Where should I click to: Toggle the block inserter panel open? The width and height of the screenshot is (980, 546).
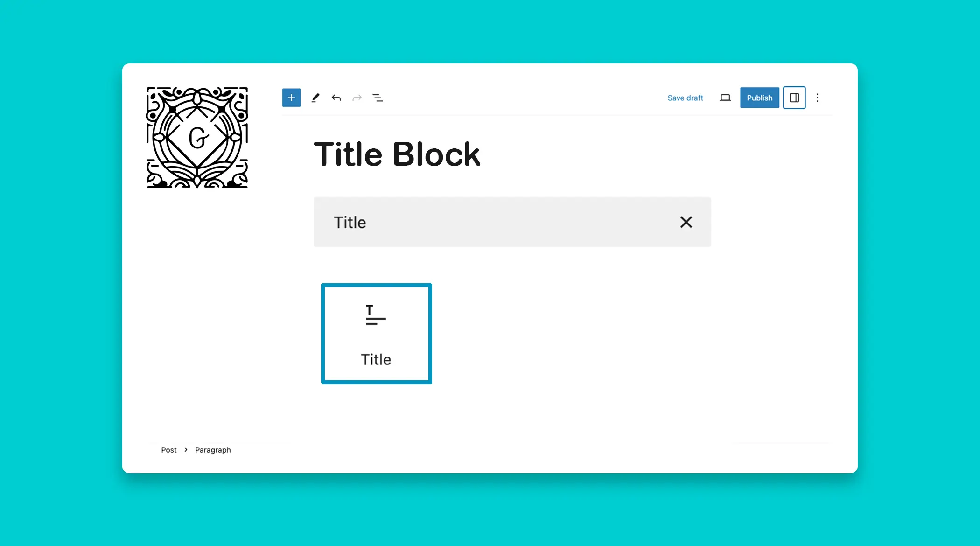[291, 98]
